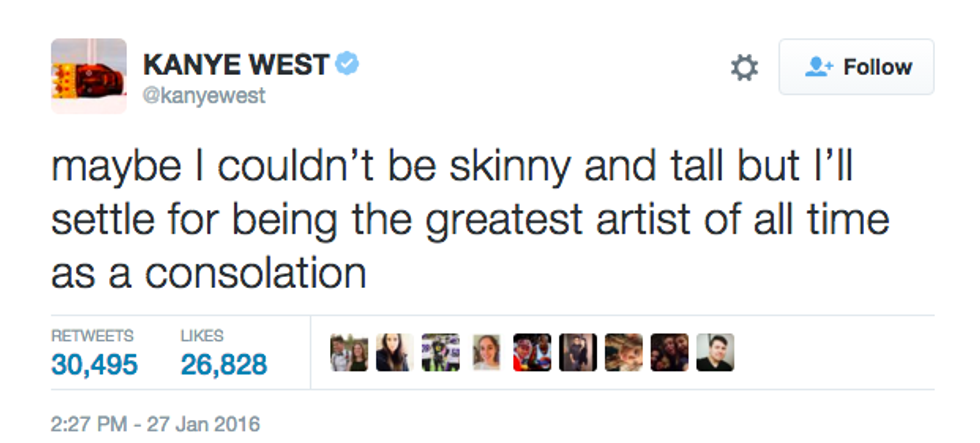Click second liker avatar, woman with long dark hair
Image resolution: width=980 pixels, height=443 pixels.
tap(395, 353)
